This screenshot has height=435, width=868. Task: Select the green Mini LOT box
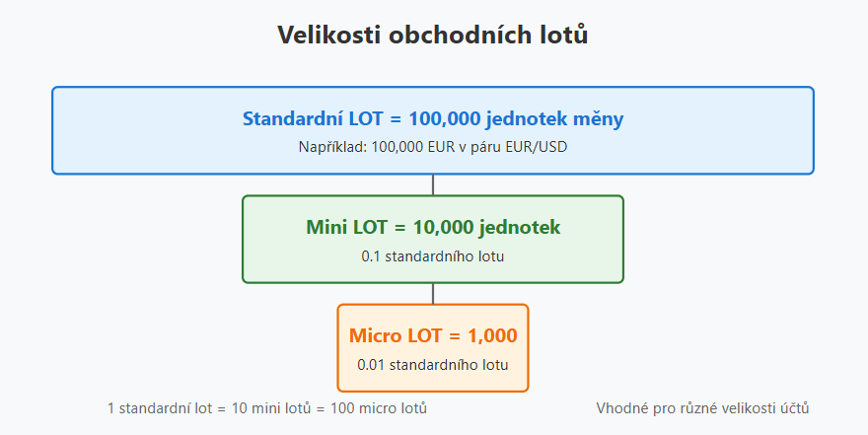coord(433,239)
